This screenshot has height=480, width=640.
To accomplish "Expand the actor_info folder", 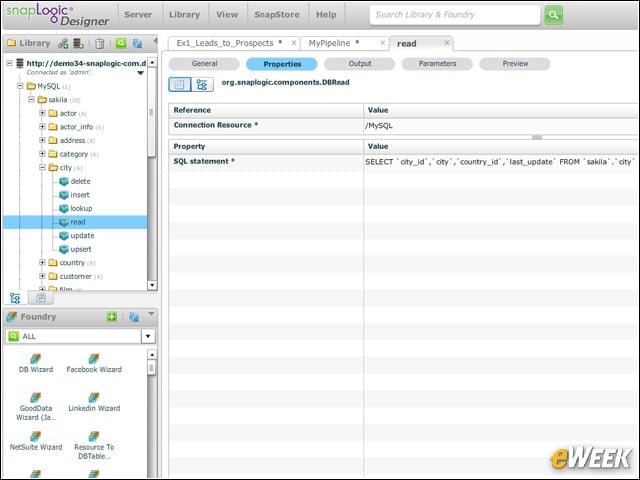I will point(42,127).
